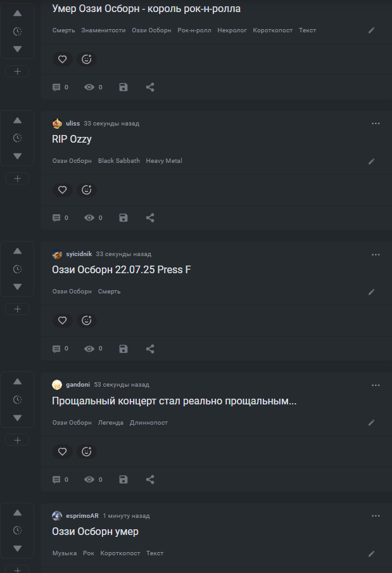Heart the "король рок-н-ролла" post
Viewport: 392px width, 573px height.
click(62, 59)
